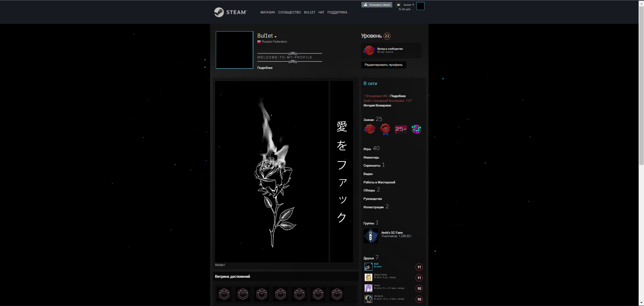
Task: Expand the Bul1et username dropdown arrow
Action: (276, 37)
